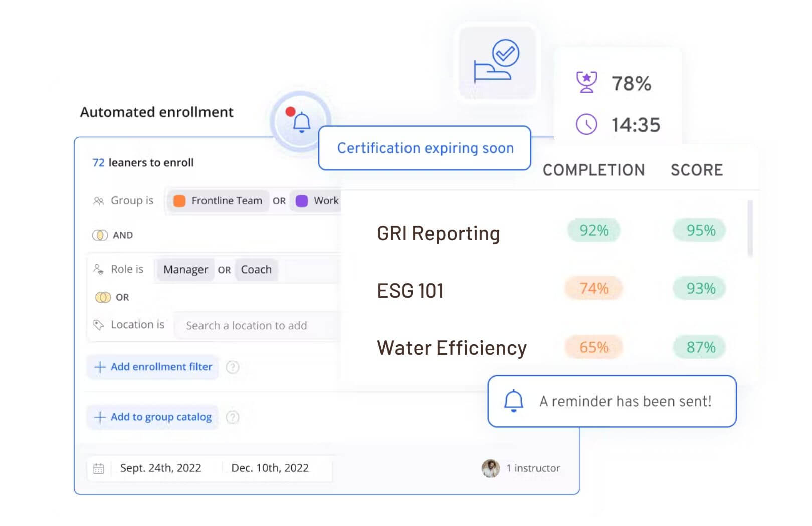This screenshot has width=812, height=526.
Task: Open the calendar date icon
Action: pyautogui.click(x=98, y=468)
